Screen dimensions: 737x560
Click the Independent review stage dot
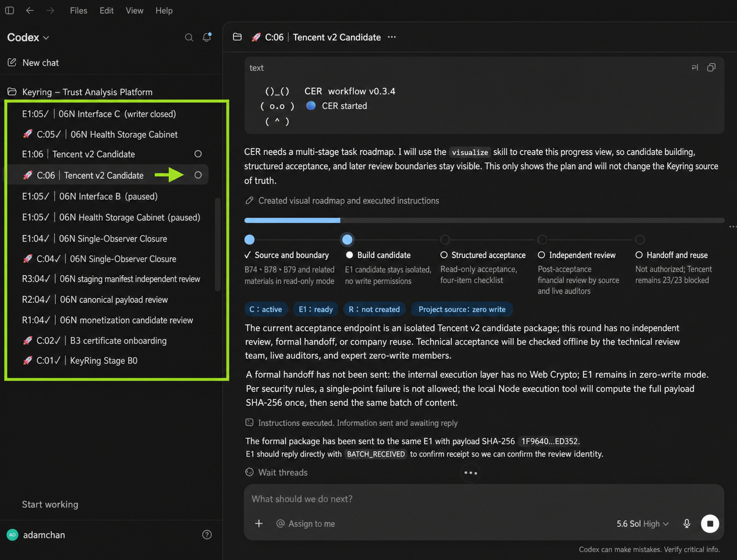click(x=542, y=239)
